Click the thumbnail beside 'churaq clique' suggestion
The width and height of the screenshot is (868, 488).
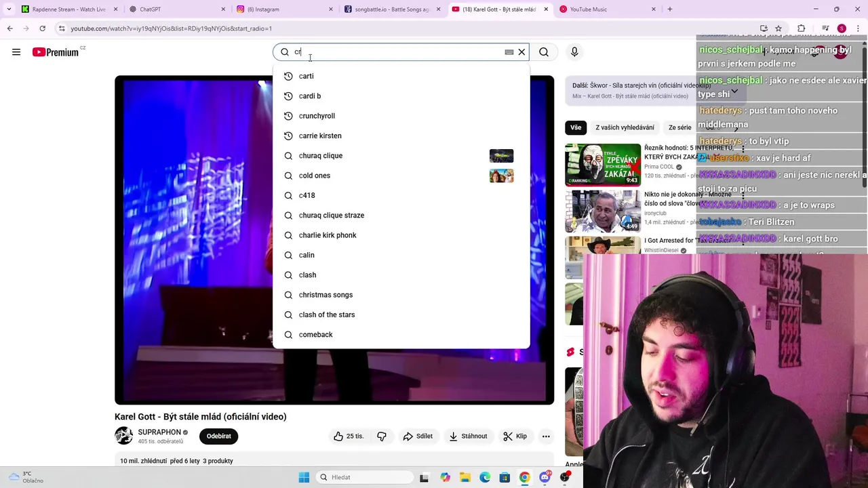(x=501, y=156)
